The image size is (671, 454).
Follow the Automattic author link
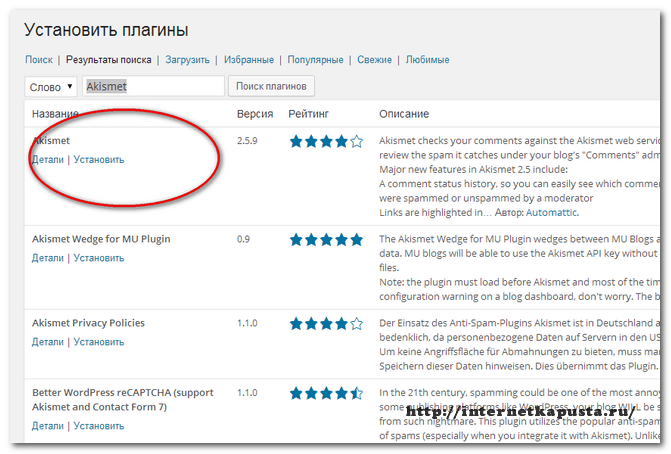pyautogui.click(x=552, y=213)
